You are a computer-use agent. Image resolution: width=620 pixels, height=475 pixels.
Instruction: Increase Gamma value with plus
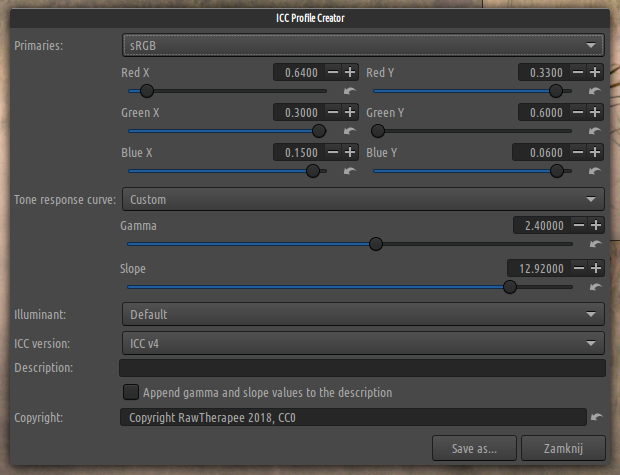point(596,225)
